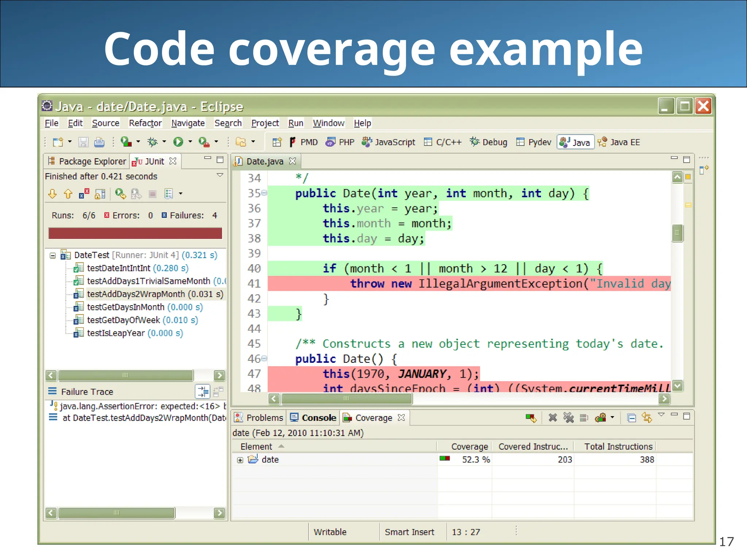Viewport: 747px width, 560px height.
Task: Click the Save disk icon in toolbar
Action: coord(84,142)
